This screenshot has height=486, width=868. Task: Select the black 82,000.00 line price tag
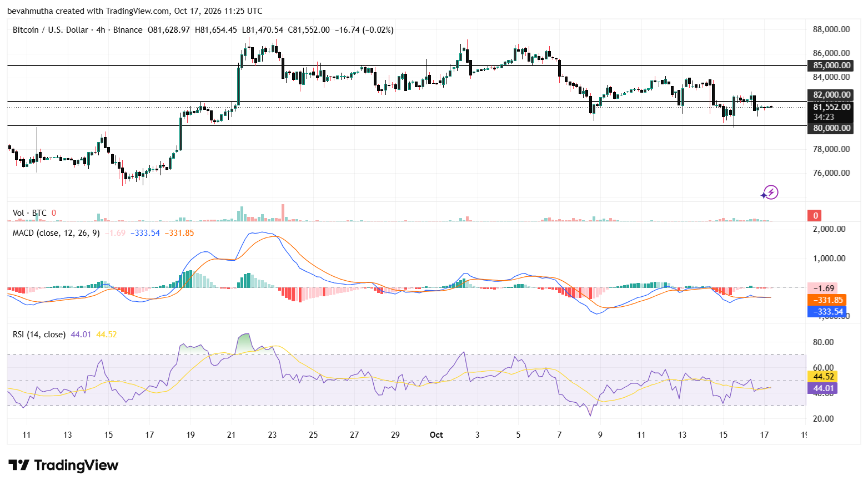(830, 95)
